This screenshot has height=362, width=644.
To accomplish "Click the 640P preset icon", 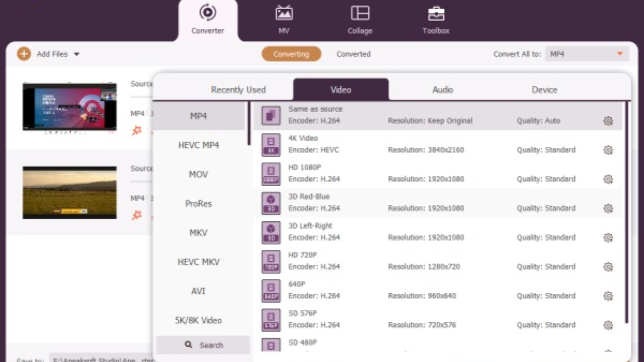I will (271, 290).
